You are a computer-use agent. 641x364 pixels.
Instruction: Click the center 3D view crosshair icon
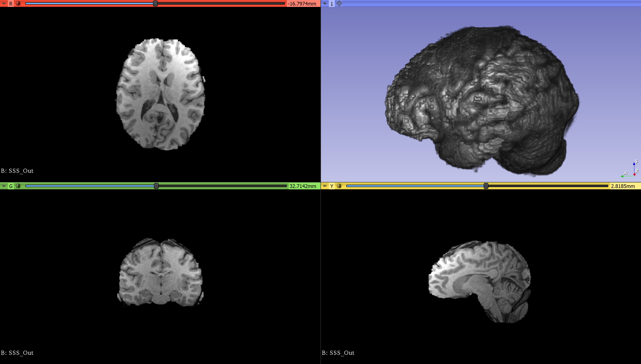click(x=339, y=3)
